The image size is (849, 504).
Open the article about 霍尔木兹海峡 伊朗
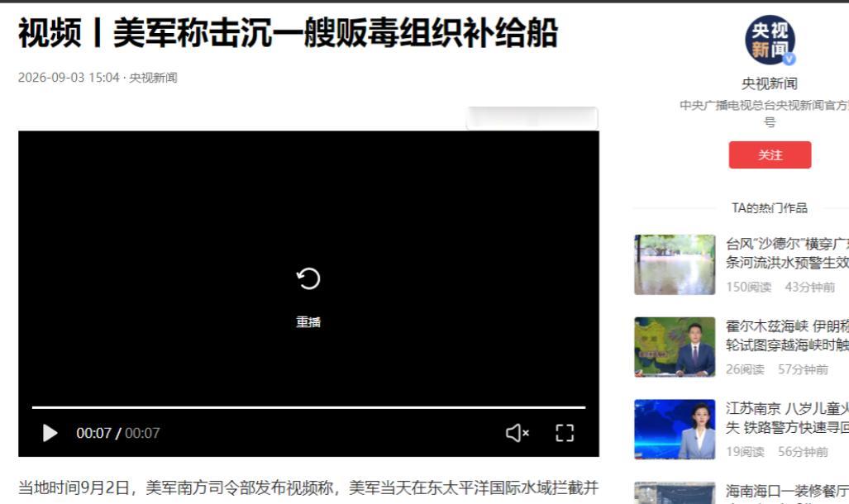787,335
